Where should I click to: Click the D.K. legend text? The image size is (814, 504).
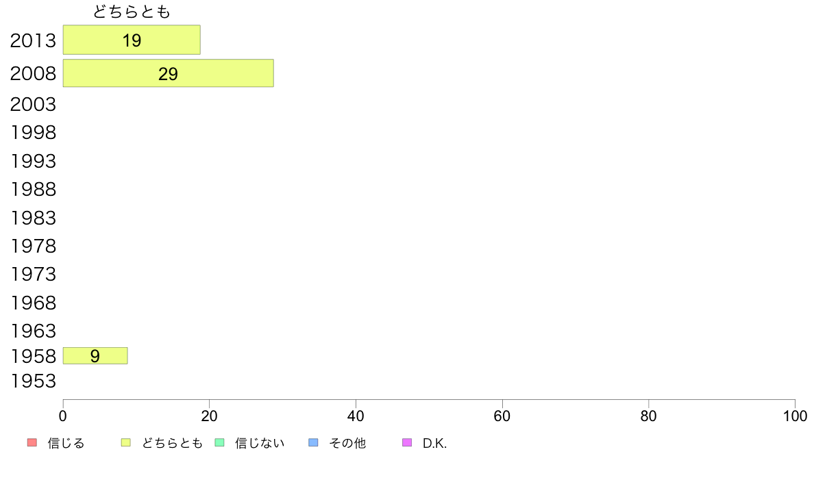[434, 443]
